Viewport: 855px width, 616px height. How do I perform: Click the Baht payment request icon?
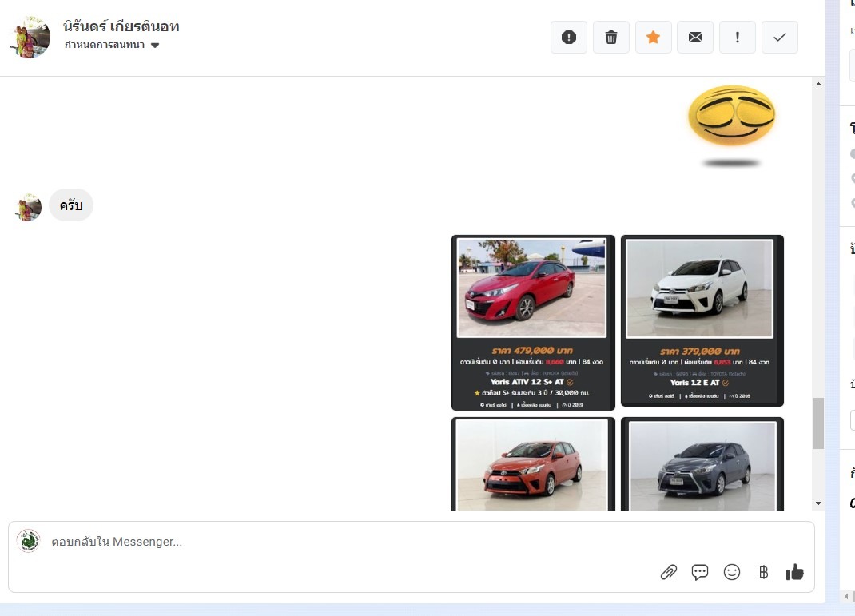pyautogui.click(x=763, y=572)
